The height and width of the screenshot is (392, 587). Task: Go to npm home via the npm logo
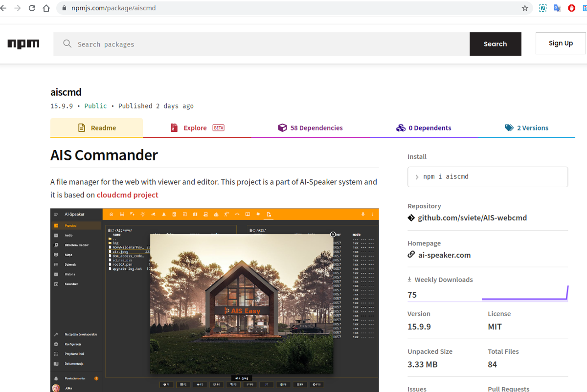point(23,44)
